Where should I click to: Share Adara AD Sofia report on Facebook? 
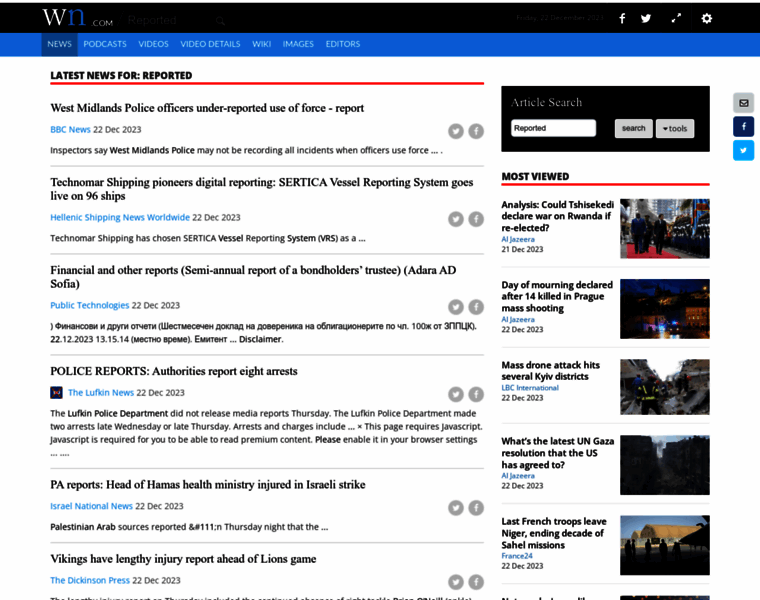point(476,307)
